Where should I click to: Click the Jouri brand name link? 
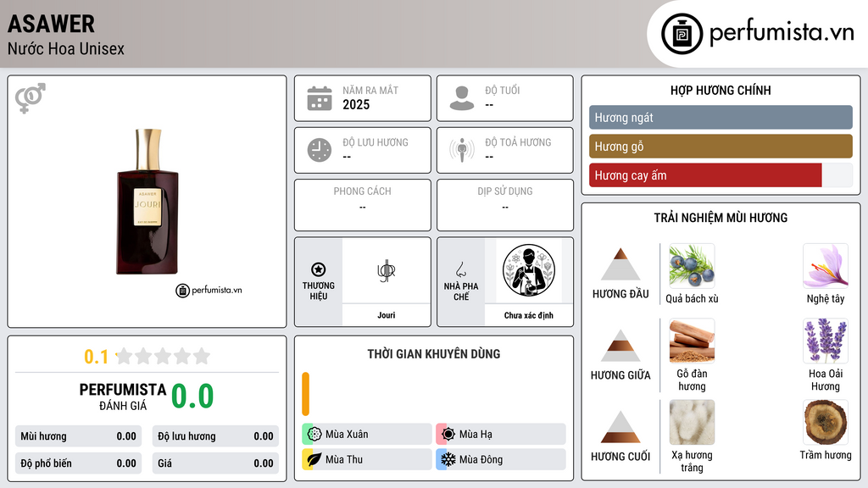coord(387,315)
